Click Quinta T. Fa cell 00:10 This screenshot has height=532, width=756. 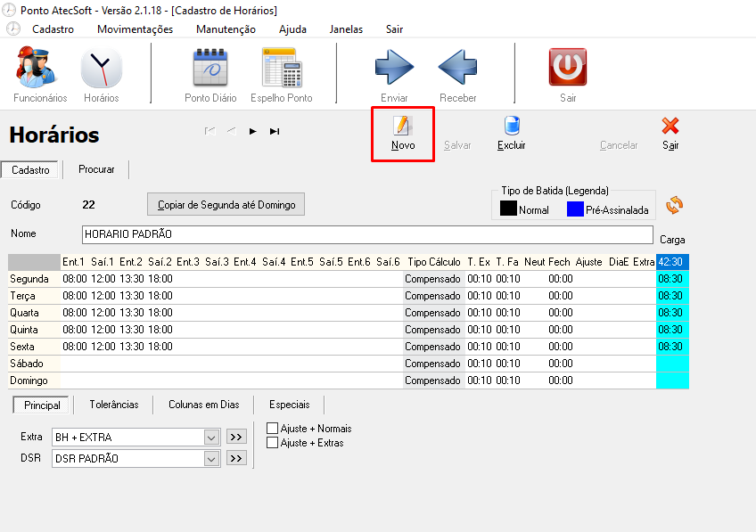(508, 329)
